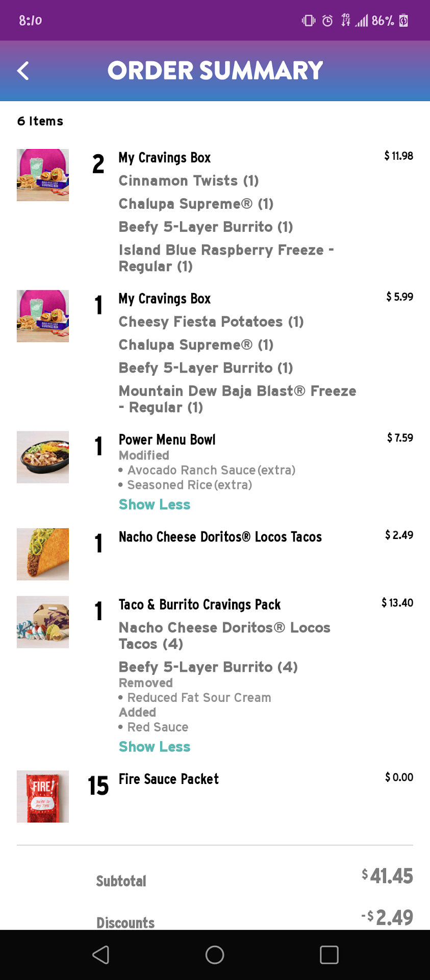The height and width of the screenshot is (980, 430).
Task: Open recent apps with square button
Action: [329, 954]
